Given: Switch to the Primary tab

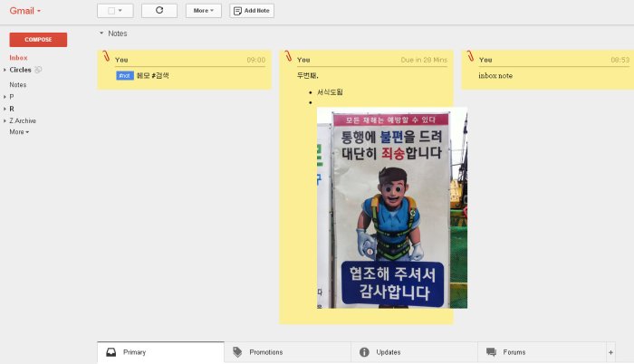Looking at the screenshot, I should point(160,352).
